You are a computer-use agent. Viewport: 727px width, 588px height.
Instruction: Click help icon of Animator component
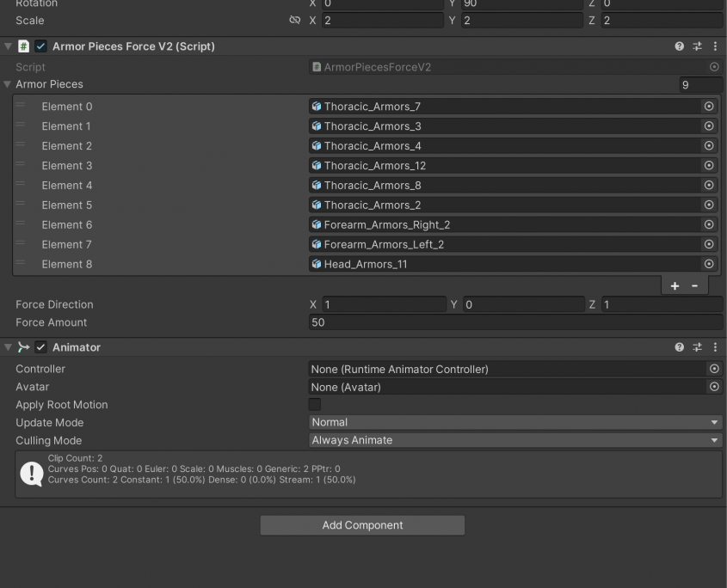pyautogui.click(x=681, y=347)
